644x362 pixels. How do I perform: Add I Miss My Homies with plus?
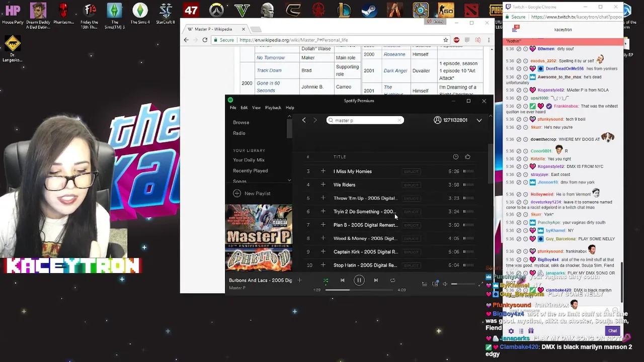point(323,171)
